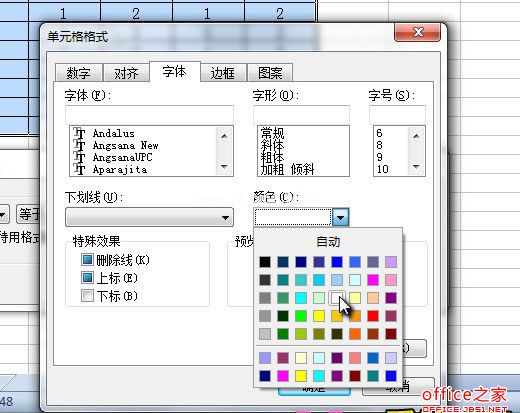
Task: Open the 下划线(U) underline dropdown
Action: pyautogui.click(x=149, y=217)
